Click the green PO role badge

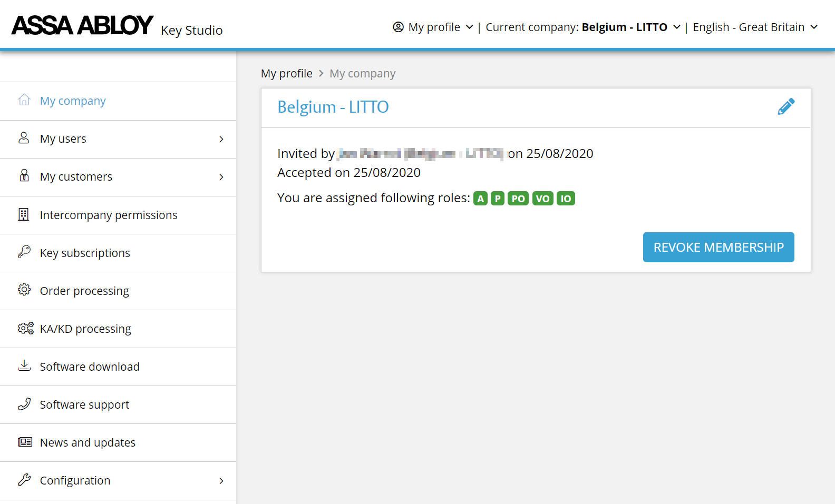pos(518,199)
